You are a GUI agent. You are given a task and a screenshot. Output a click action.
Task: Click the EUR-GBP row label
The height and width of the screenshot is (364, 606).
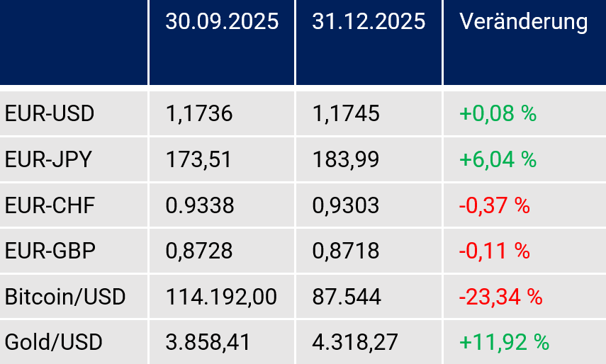coord(50,251)
